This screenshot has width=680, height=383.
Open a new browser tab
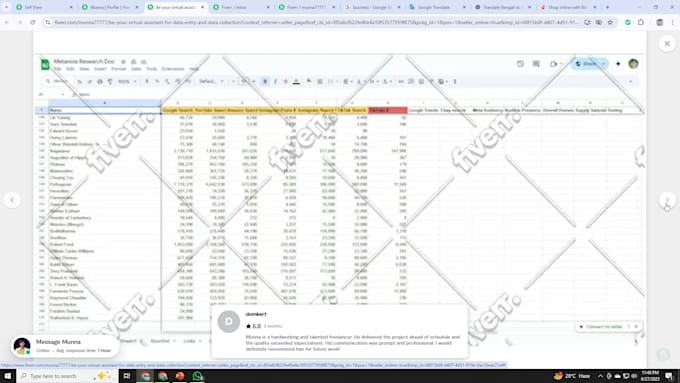click(x=607, y=7)
